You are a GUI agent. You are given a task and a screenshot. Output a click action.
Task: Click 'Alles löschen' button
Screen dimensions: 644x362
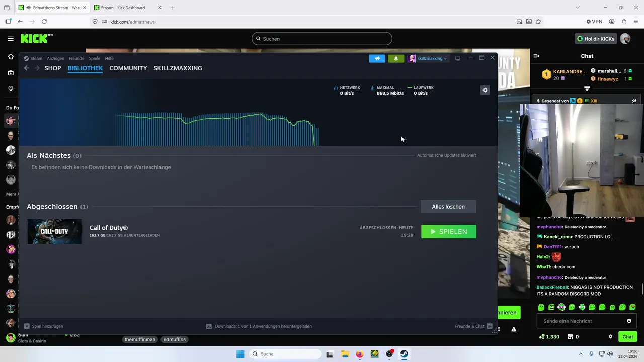click(x=448, y=207)
